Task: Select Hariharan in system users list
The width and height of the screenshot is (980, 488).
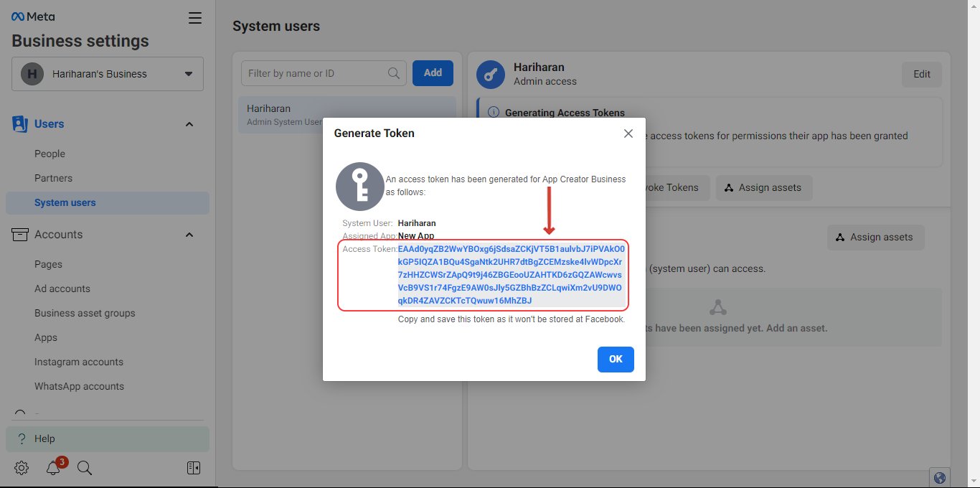Action: [x=347, y=115]
